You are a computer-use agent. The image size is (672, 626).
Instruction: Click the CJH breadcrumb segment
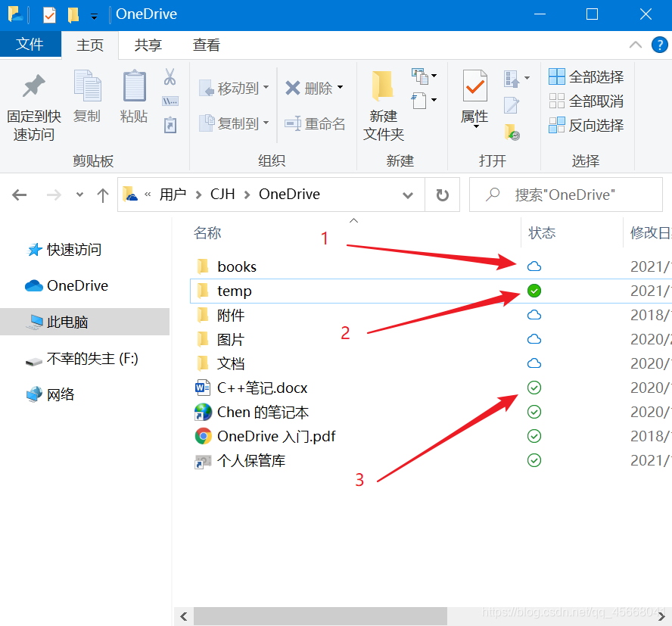(x=222, y=195)
